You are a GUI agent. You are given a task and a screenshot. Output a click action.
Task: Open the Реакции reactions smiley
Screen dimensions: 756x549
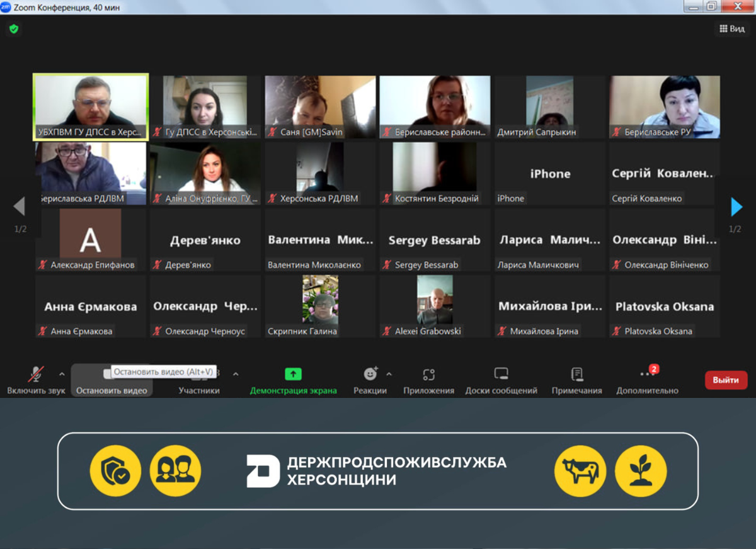[x=370, y=380]
